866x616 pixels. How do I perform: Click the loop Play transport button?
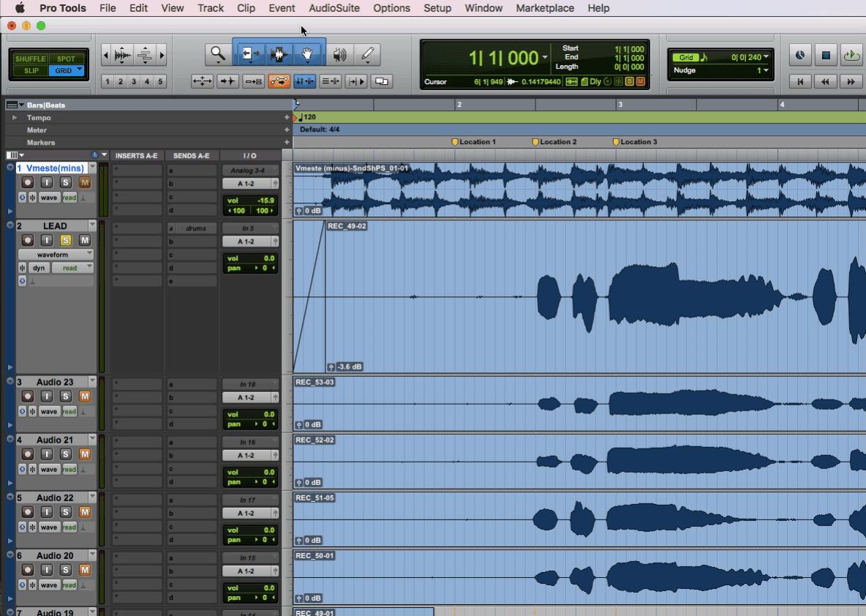tap(851, 55)
